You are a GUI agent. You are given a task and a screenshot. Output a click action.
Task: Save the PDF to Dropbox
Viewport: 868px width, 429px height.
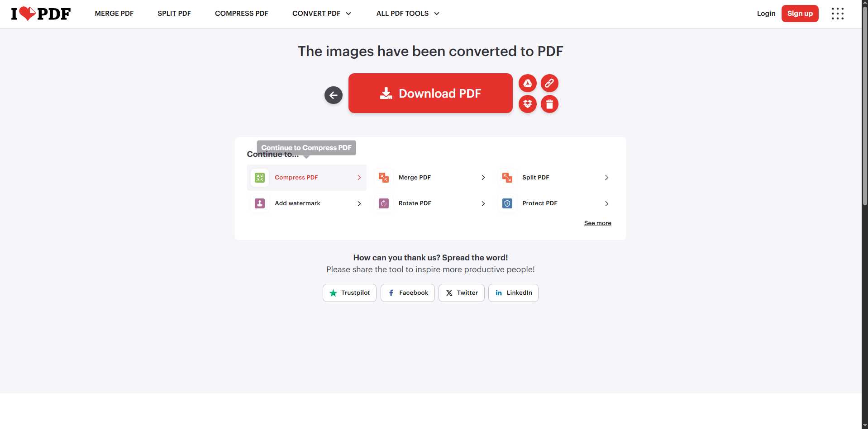[527, 104]
